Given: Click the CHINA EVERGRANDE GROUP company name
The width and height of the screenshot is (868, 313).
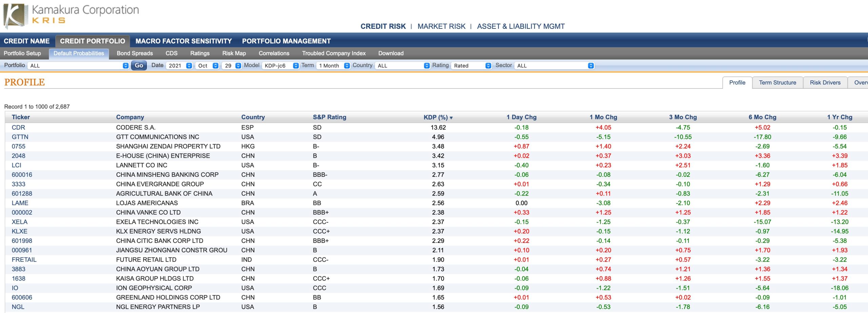Looking at the screenshot, I should coord(160,185).
